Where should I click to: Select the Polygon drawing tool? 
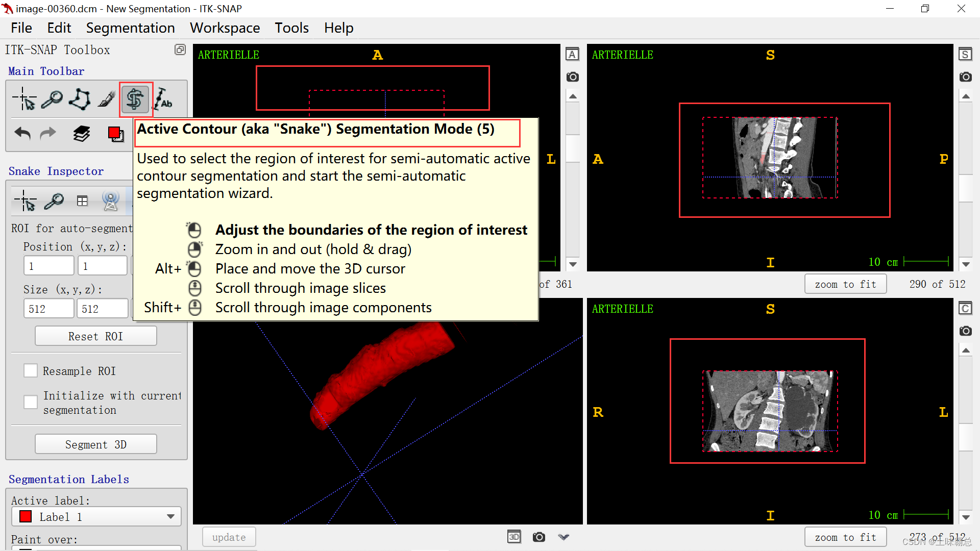pyautogui.click(x=80, y=99)
